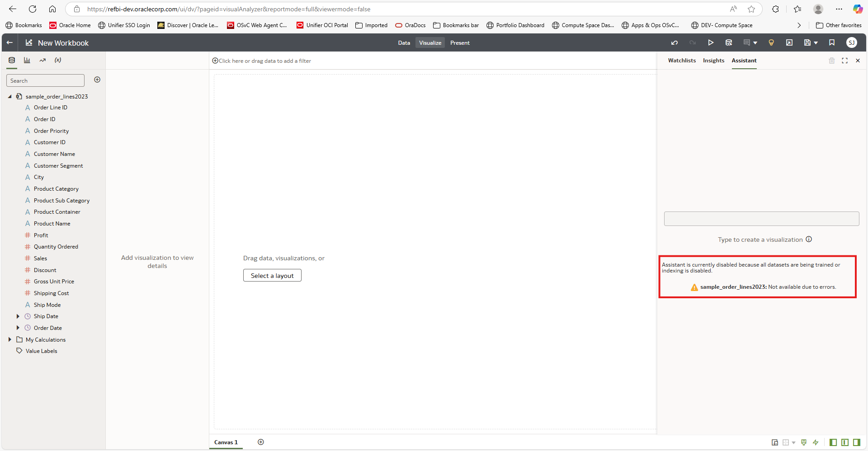Open the save options dropdown arrow

816,43
